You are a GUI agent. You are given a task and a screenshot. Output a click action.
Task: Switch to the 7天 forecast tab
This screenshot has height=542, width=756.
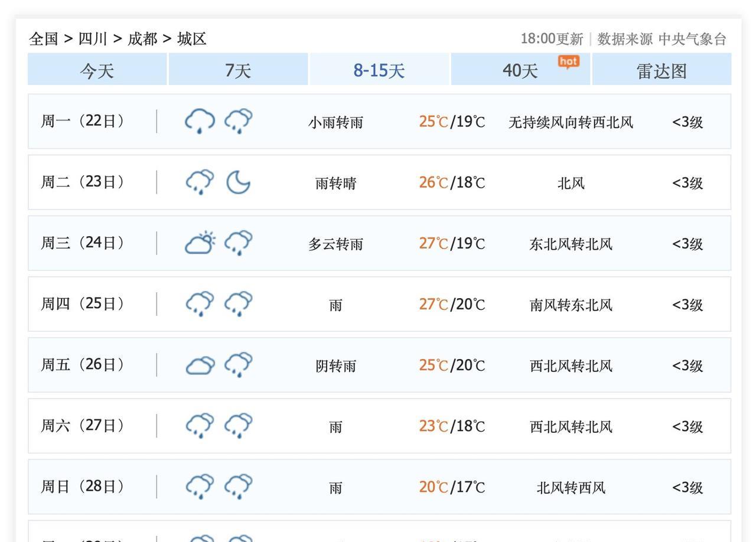click(238, 70)
